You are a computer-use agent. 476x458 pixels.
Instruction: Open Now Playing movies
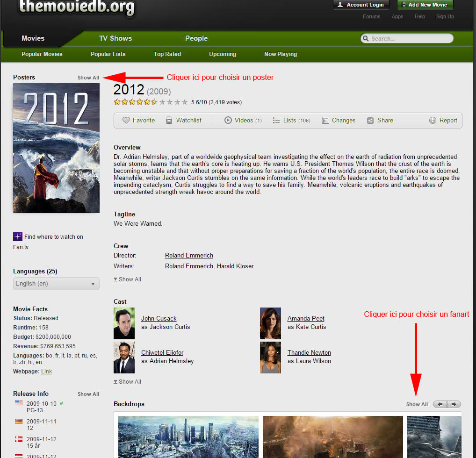tap(281, 54)
